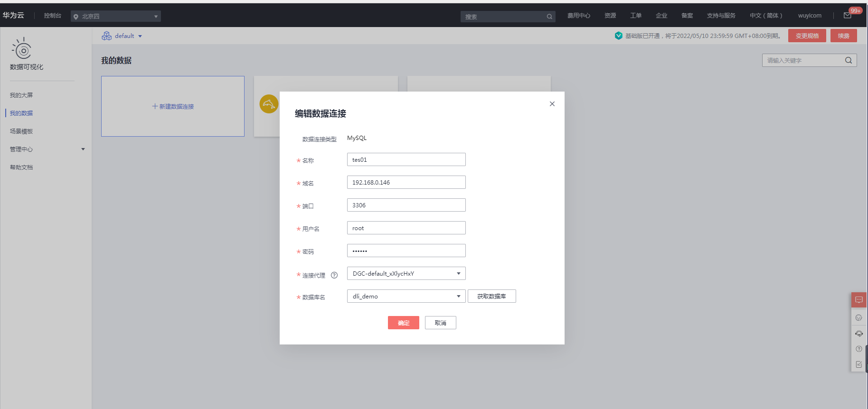The height and width of the screenshot is (409, 868).
Task: Click the workspace cubes icon beside default
Action: [107, 36]
